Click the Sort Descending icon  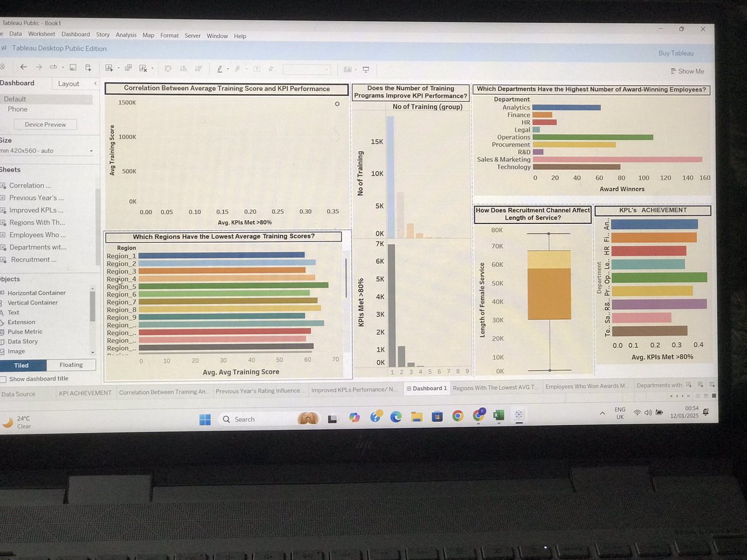click(199, 68)
